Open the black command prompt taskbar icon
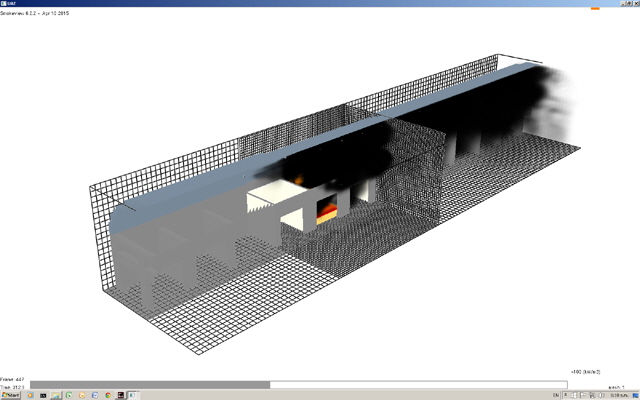The height and width of the screenshot is (400, 640). [44, 395]
